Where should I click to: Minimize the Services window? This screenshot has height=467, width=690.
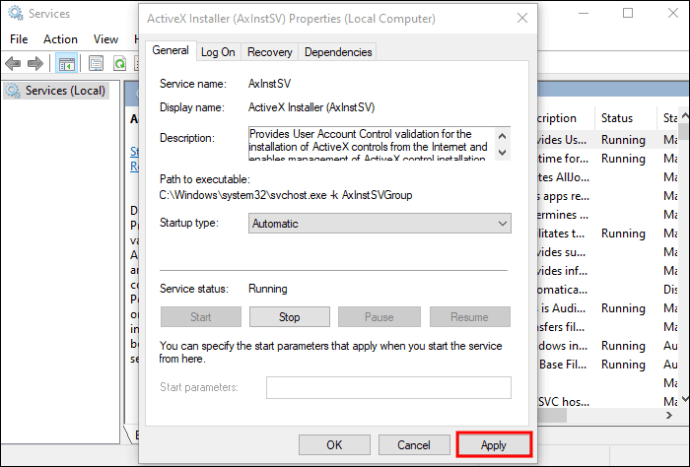[x=584, y=13]
